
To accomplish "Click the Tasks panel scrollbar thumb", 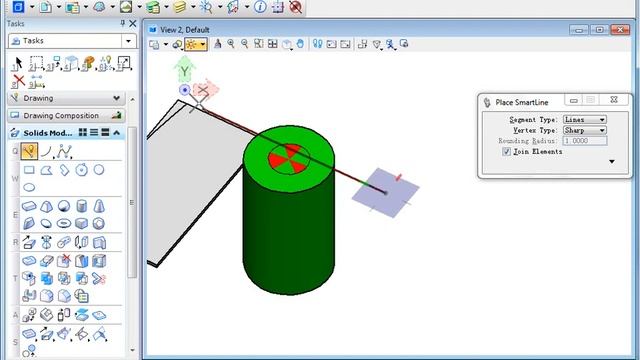I will (132, 203).
